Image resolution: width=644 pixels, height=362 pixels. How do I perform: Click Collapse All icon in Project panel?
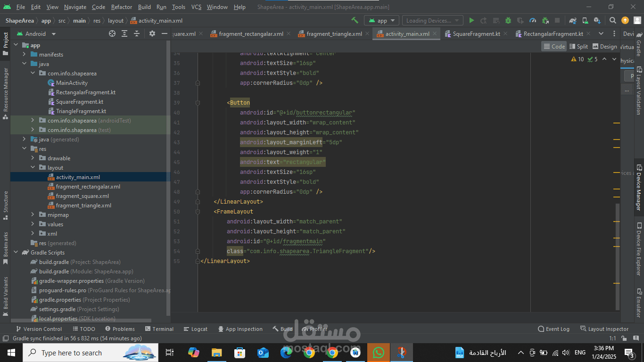click(137, 33)
